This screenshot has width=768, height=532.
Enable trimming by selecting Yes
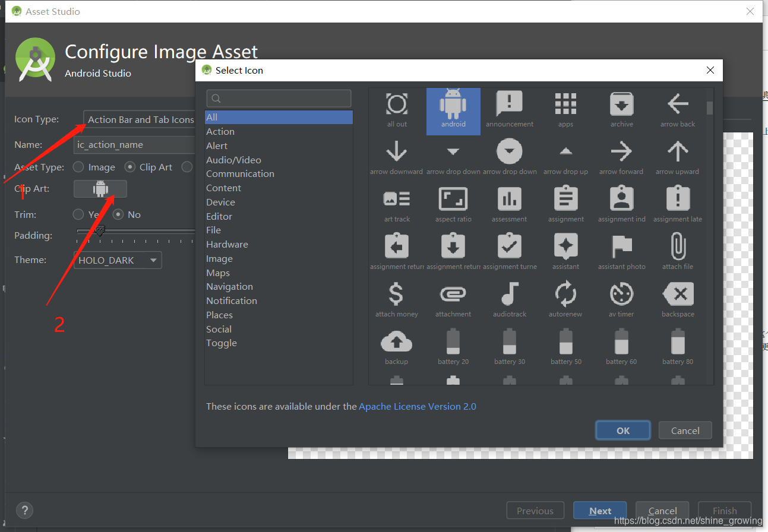click(78, 214)
